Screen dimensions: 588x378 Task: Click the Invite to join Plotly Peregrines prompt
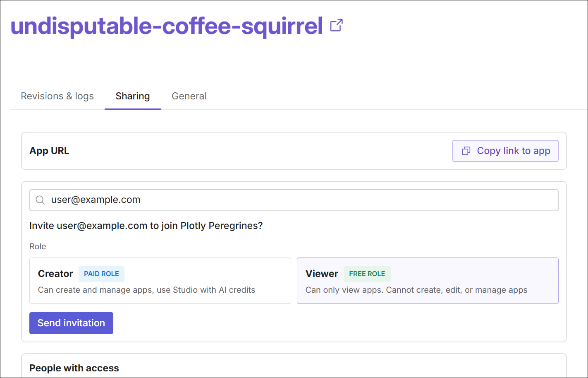click(146, 226)
